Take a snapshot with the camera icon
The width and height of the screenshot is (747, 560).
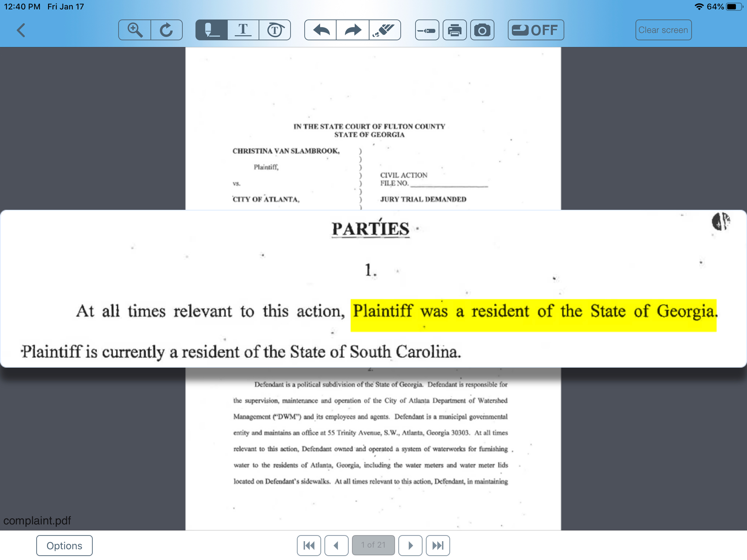point(482,30)
